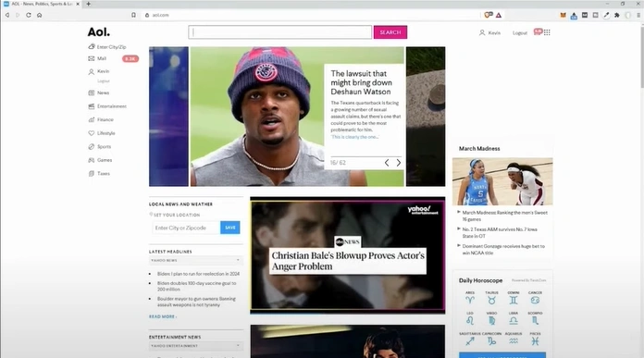The width and height of the screenshot is (644, 358).
Task: Select the Virgo horoscope icon
Action: [x=491, y=320]
